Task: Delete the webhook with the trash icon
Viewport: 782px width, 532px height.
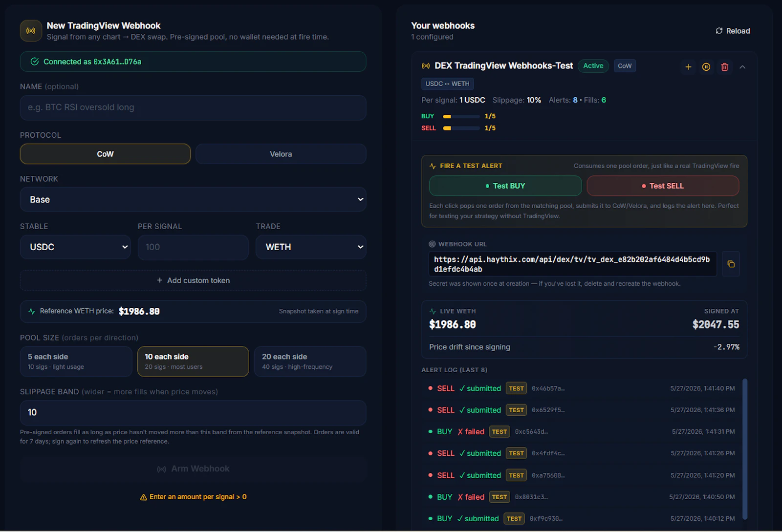Action: pos(725,67)
